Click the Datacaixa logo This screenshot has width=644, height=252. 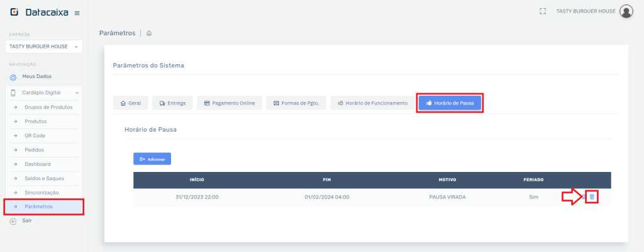point(39,13)
